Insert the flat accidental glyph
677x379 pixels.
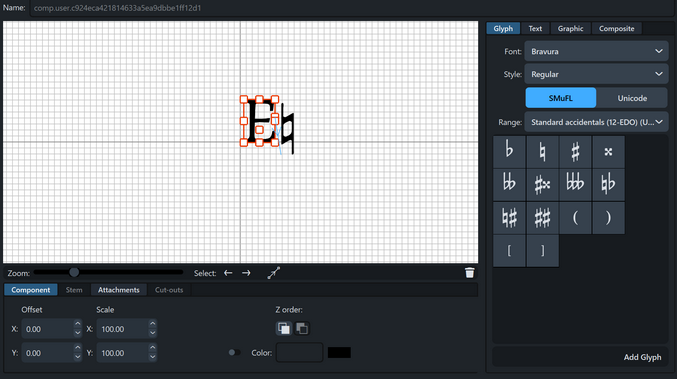click(x=509, y=152)
